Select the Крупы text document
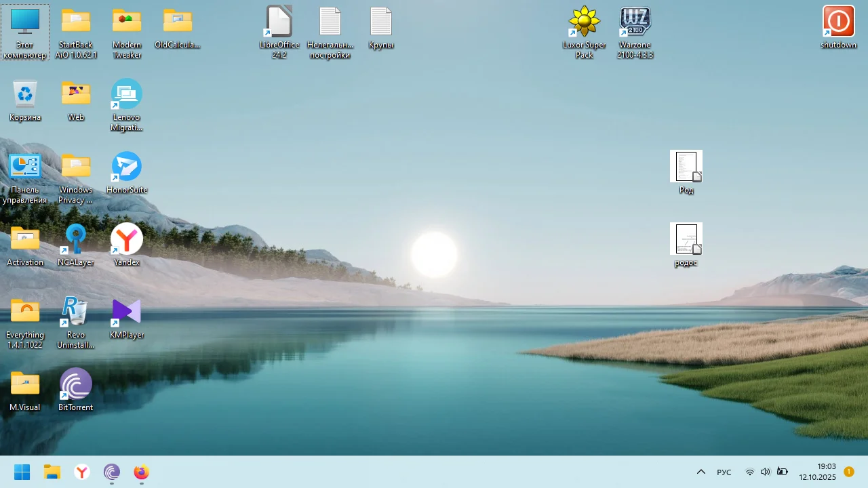Image resolution: width=868 pixels, height=488 pixels. click(381, 28)
